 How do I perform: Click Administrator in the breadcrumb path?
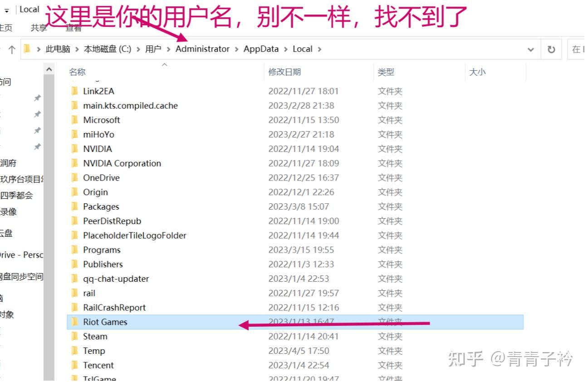(202, 49)
